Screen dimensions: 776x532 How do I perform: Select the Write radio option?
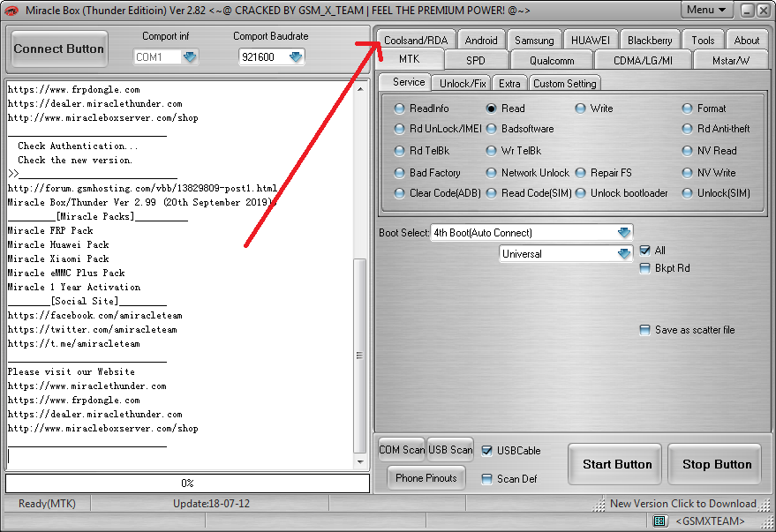click(580, 109)
